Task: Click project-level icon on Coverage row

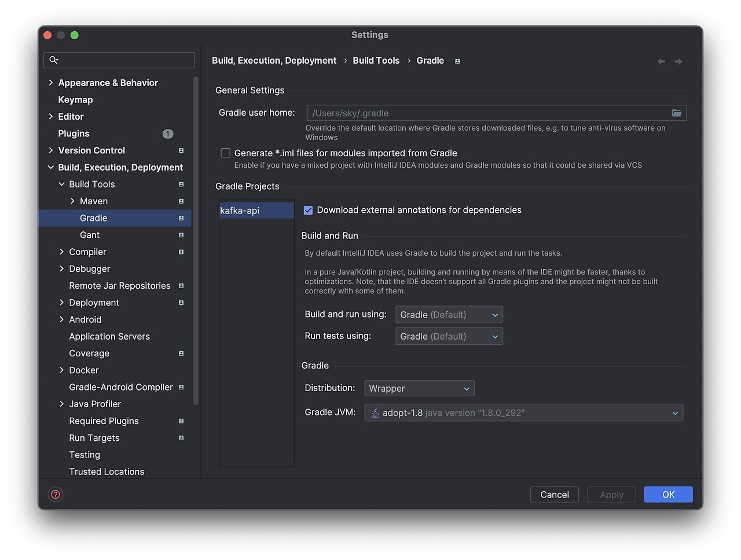Action: point(181,353)
